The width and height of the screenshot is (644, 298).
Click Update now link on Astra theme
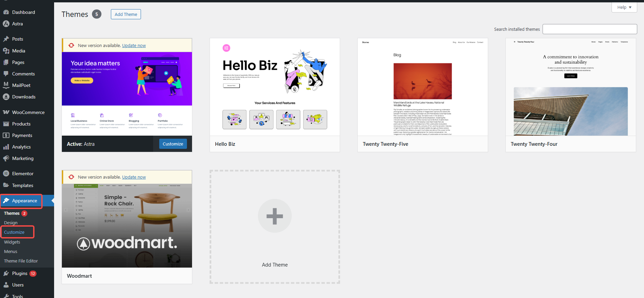pos(134,46)
